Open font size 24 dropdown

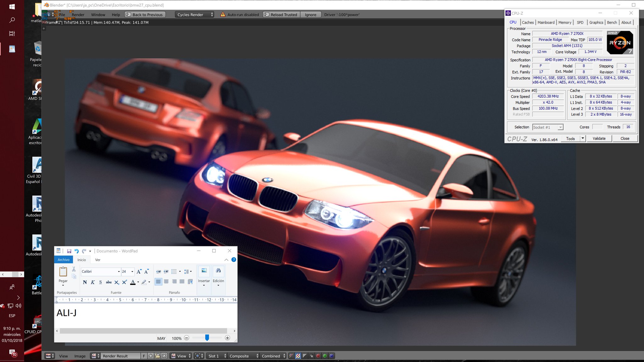[x=132, y=271]
